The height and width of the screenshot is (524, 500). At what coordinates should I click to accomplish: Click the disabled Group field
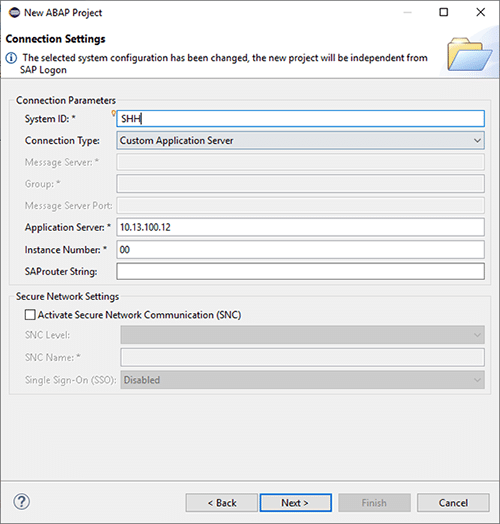coord(300,184)
